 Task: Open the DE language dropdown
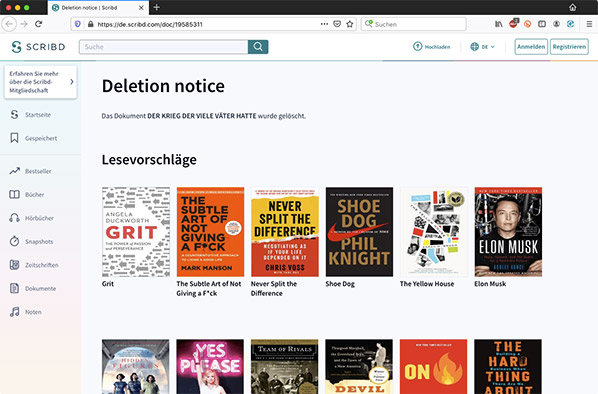coord(482,47)
